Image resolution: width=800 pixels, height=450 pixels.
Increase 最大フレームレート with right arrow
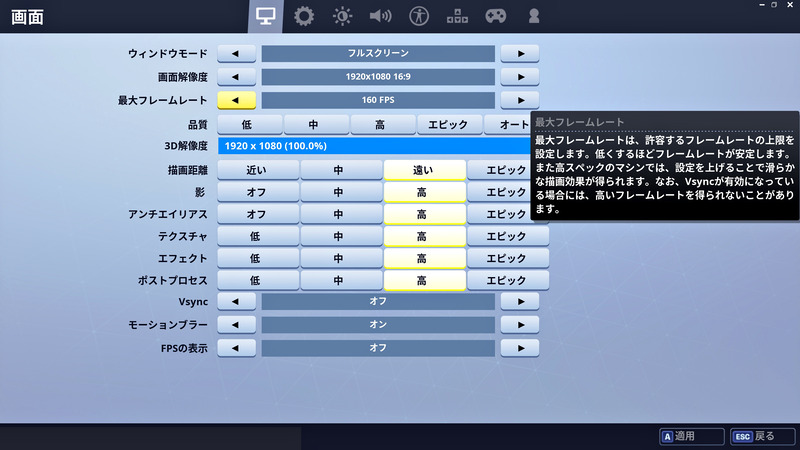coord(520,101)
